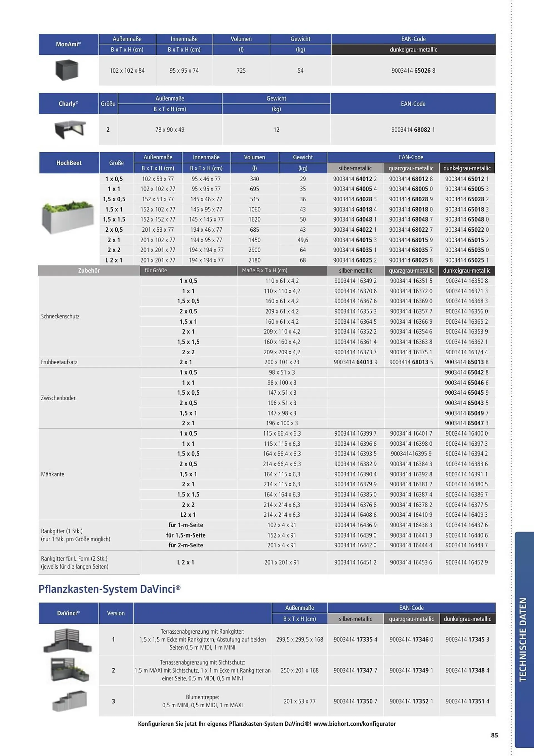Select HochBeet EAN 9003414 68048 7
Image resolution: width=534 pixels, height=756 pixels.
(411, 219)
